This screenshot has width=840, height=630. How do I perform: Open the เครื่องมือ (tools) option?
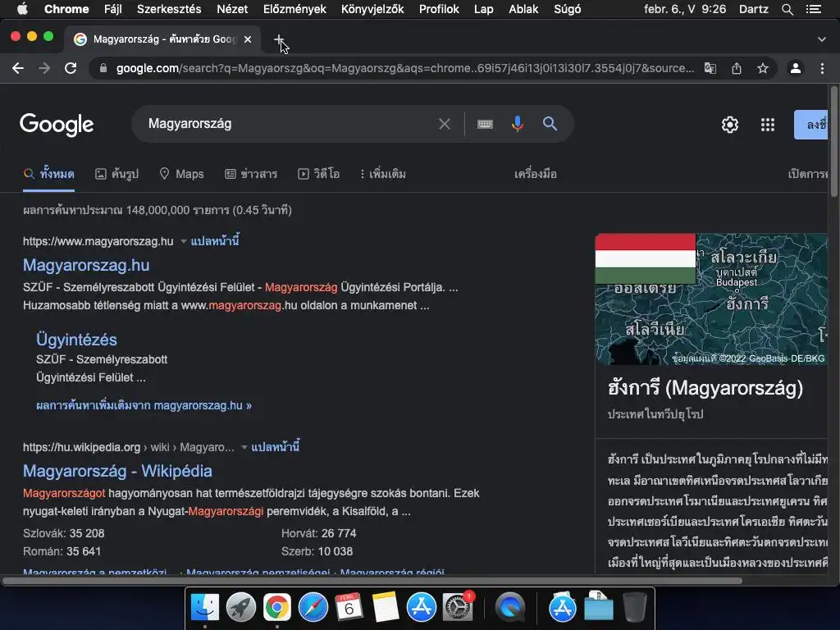click(535, 174)
